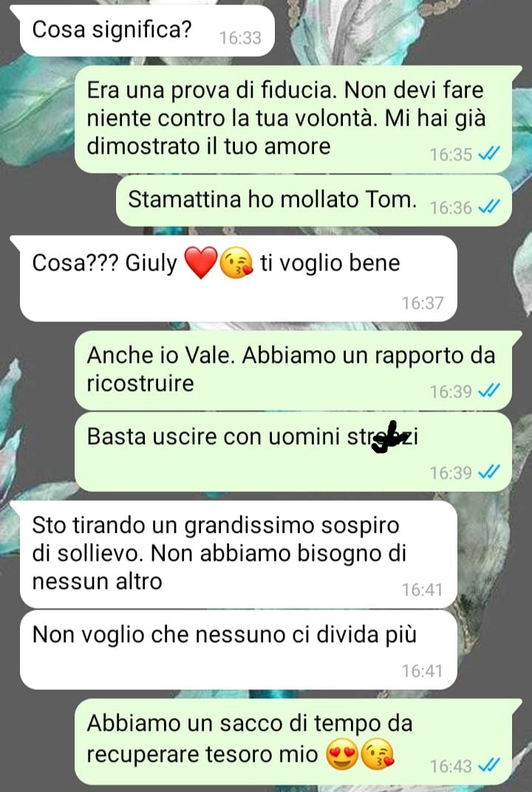Click the blue ticks under "Basta uscire" message
Image resolution: width=532 pixels, height=792 pixels.
[x=488, y=472]
